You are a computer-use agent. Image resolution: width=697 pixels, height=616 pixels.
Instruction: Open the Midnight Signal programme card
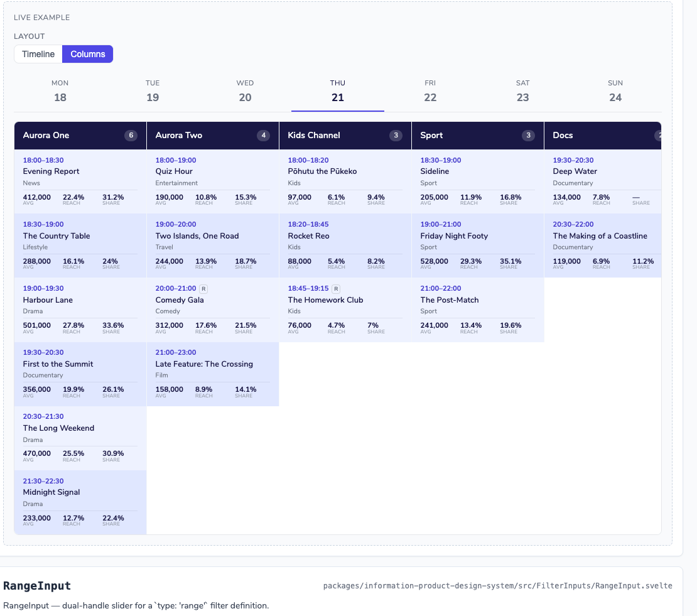point(80,502)
